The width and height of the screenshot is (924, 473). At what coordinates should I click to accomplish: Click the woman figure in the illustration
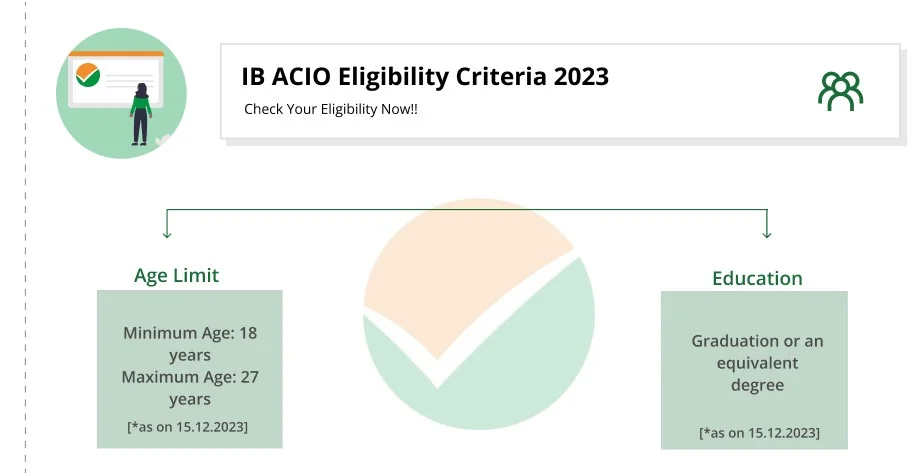[141, 114]
